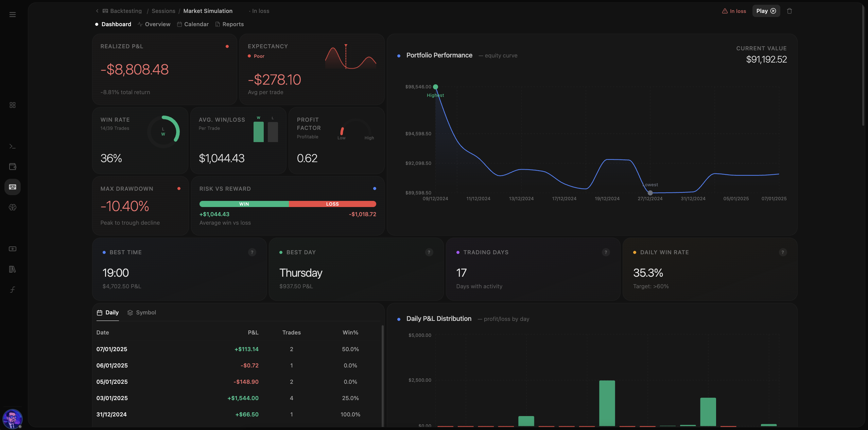
Task: Click the -10.40% max drawdown value
Action: [x=125, y=206]
